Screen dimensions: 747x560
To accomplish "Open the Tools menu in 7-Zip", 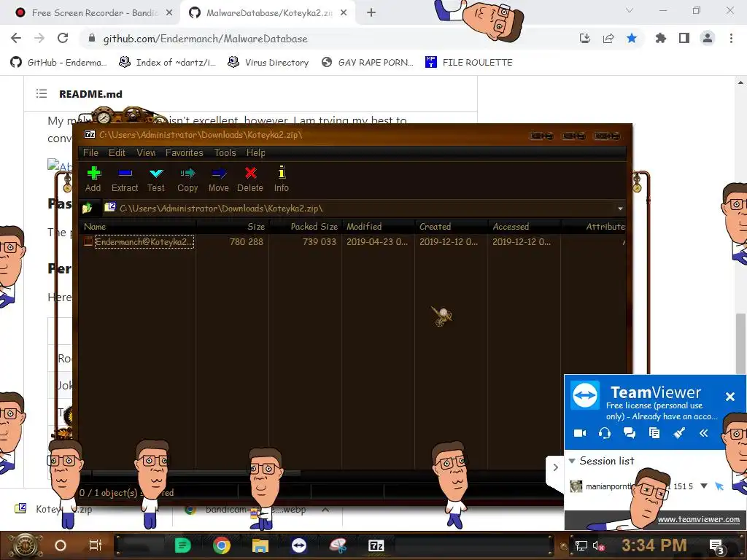I will click(x=225, y=153).
